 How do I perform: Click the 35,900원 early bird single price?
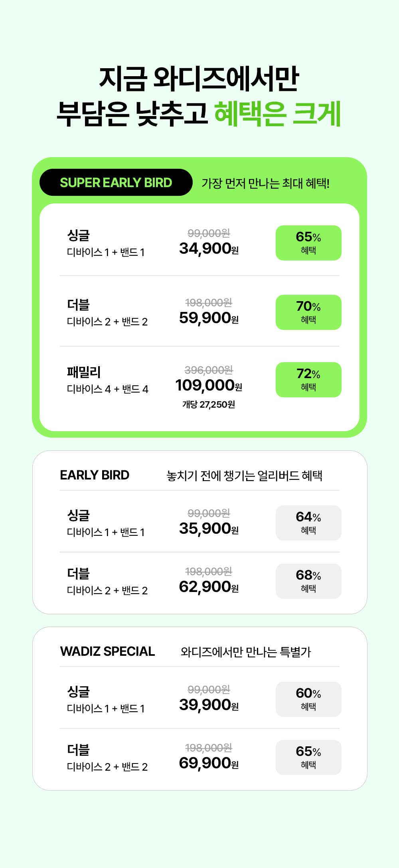click(209, 529)
